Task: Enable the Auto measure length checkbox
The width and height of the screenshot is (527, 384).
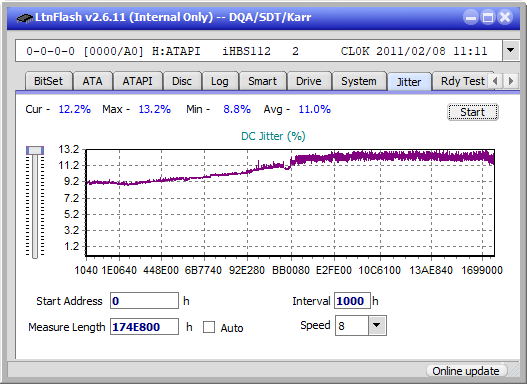Action: pos(209,327)
